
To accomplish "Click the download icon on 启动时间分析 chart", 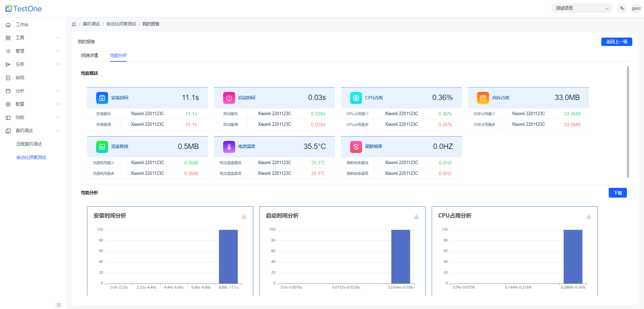I will (x=416, y=217).
